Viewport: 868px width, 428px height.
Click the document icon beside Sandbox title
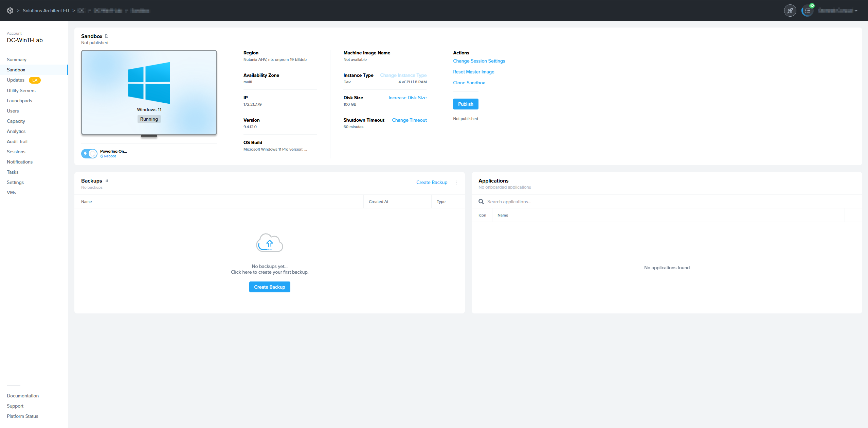point(107,36)
